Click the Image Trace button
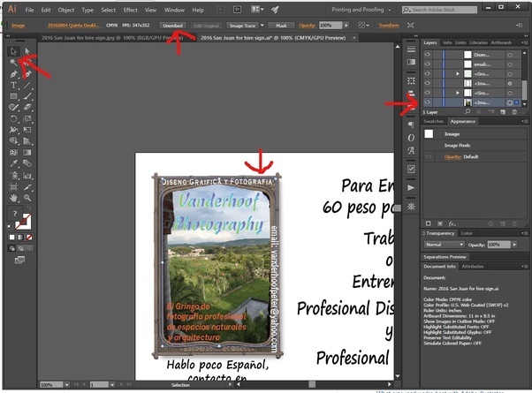Screen dimensions: 532x393 click(x=242, y=26)
